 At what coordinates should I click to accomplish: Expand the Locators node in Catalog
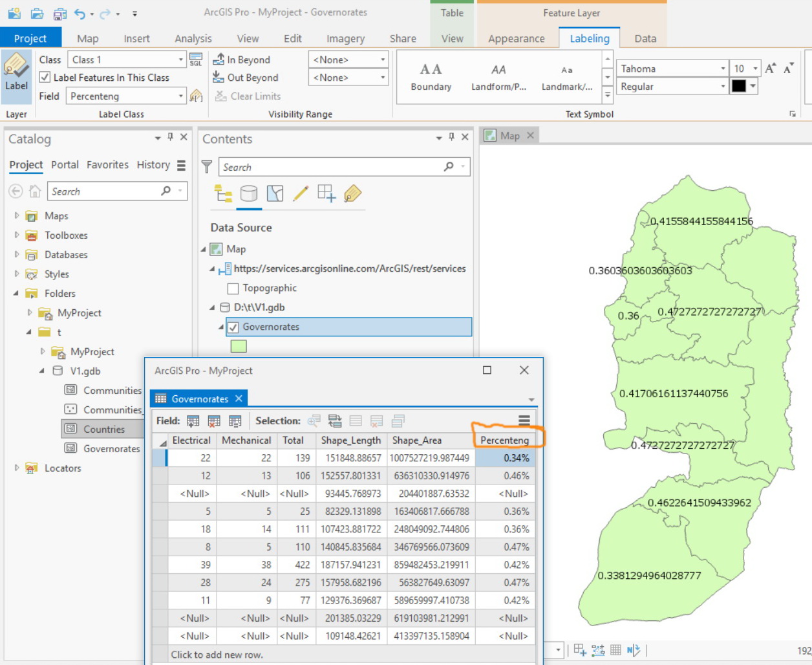click(x=16, y=468)
